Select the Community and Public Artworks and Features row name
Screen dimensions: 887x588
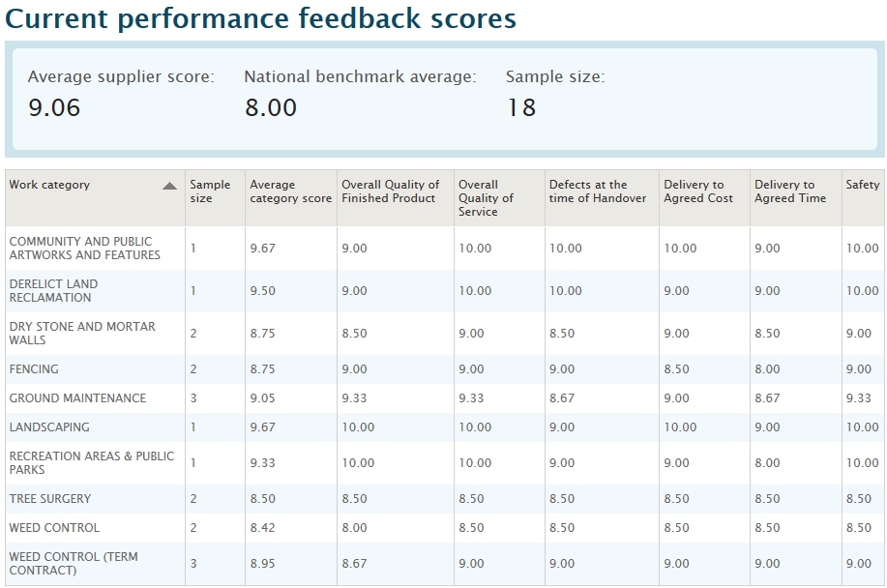pyautogui.click(x=85, y=249)
